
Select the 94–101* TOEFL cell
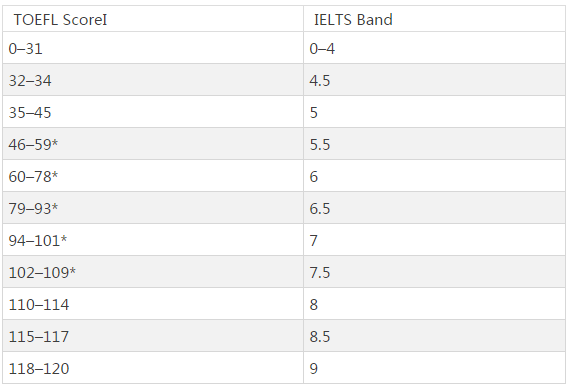pos(153,240)
